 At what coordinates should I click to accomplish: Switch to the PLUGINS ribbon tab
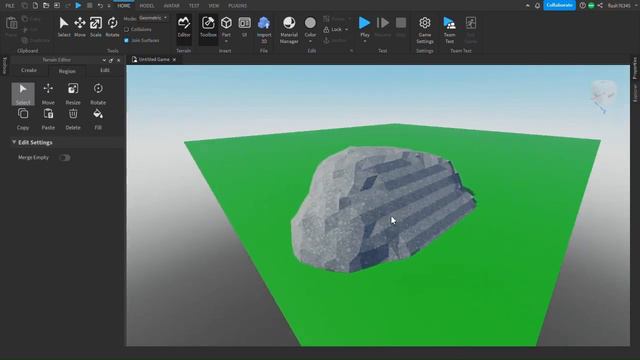[x=238, y=6]
